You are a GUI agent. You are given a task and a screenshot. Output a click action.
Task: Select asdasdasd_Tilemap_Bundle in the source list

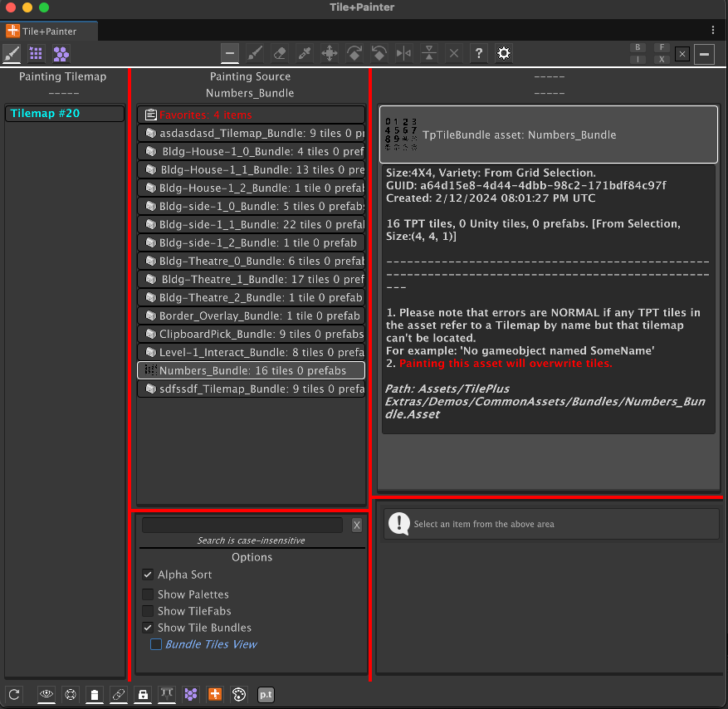[x=251, y=134]
